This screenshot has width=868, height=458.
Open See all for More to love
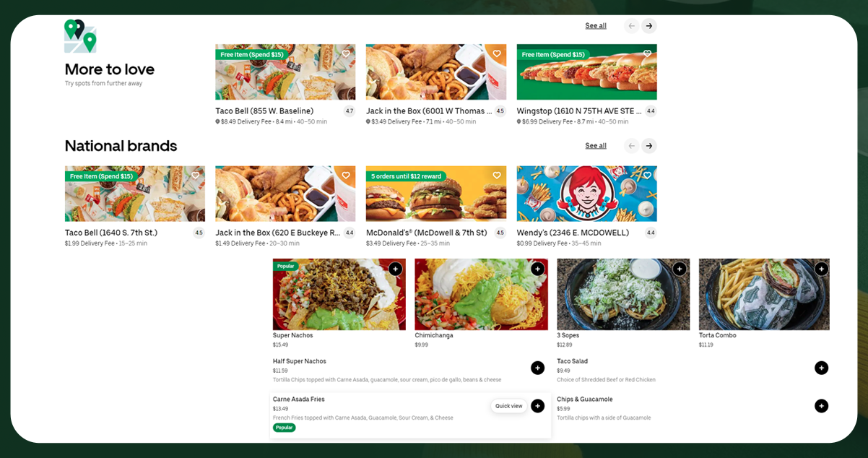coord(596,26)
